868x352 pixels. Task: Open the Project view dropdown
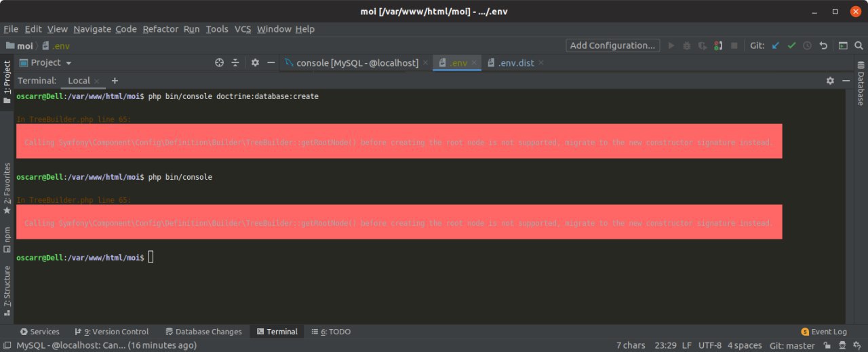(45, 62)
